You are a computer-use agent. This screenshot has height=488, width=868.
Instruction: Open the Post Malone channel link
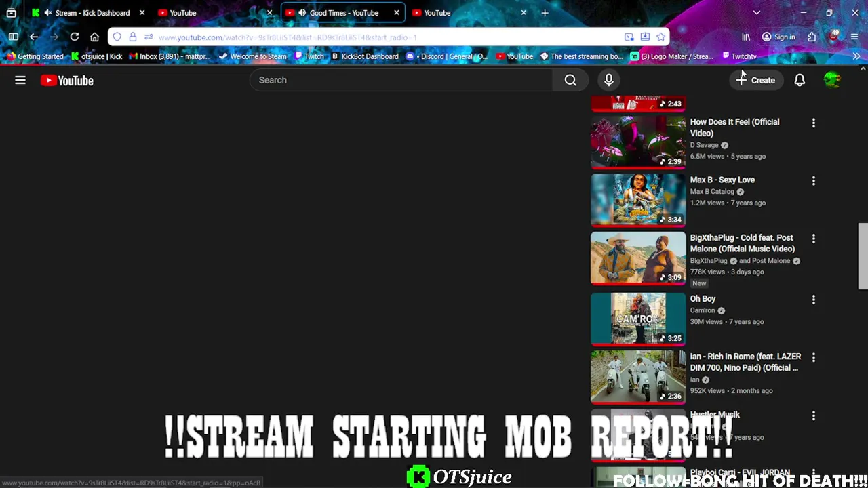tap(771, 260)
